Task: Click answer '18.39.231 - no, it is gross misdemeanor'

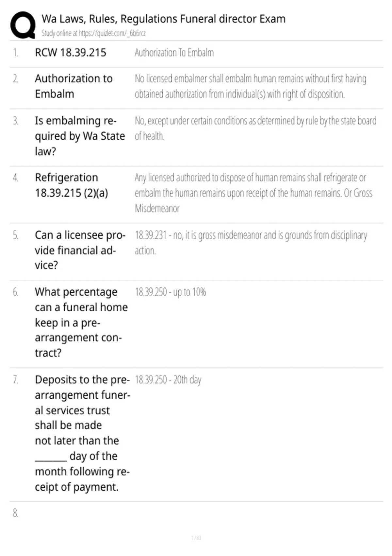Action: point(251,243)
